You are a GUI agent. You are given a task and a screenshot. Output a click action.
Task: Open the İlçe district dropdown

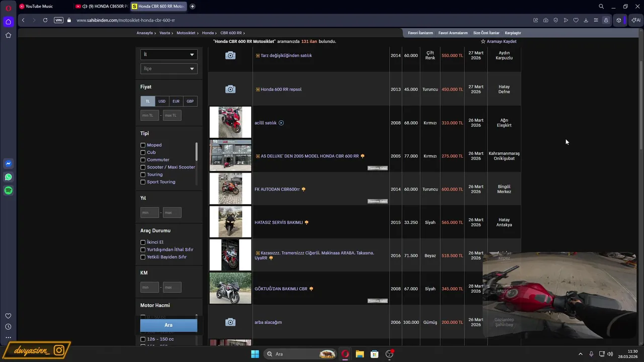pos(169,68)
